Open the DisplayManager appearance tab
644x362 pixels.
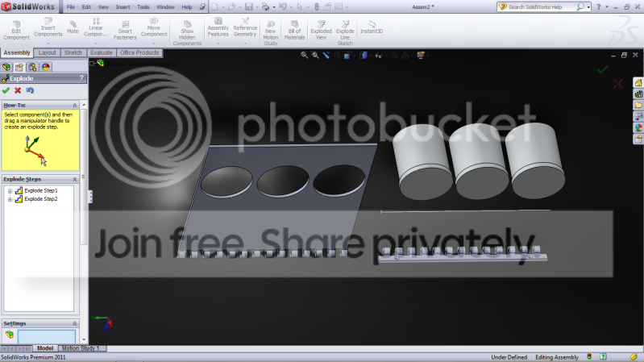pos(46,67)
